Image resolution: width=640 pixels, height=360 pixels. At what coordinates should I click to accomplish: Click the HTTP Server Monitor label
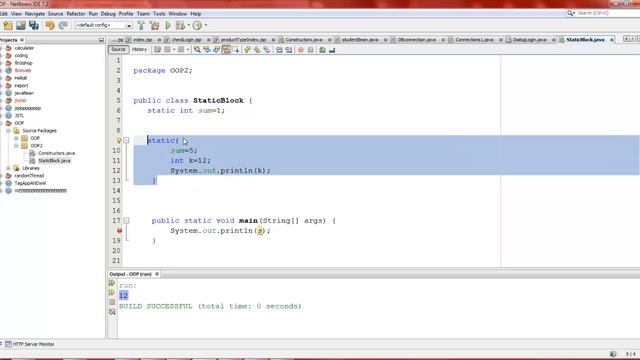click(33, 344)
